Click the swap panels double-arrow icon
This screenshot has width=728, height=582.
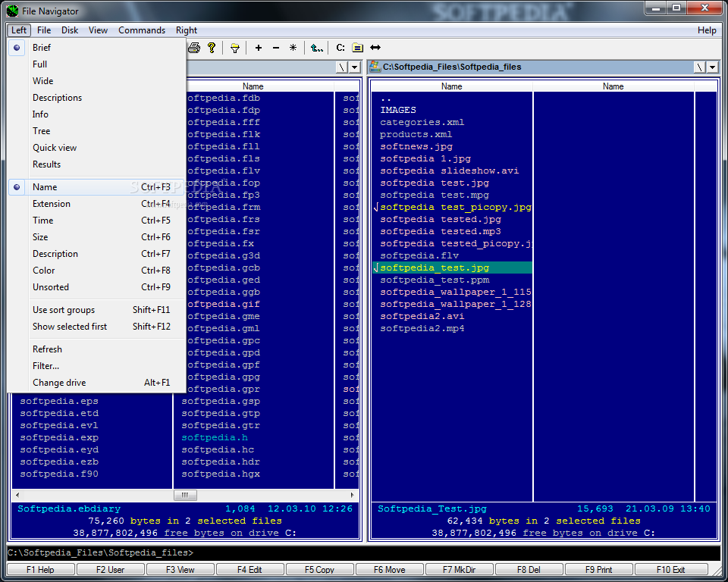375,47
